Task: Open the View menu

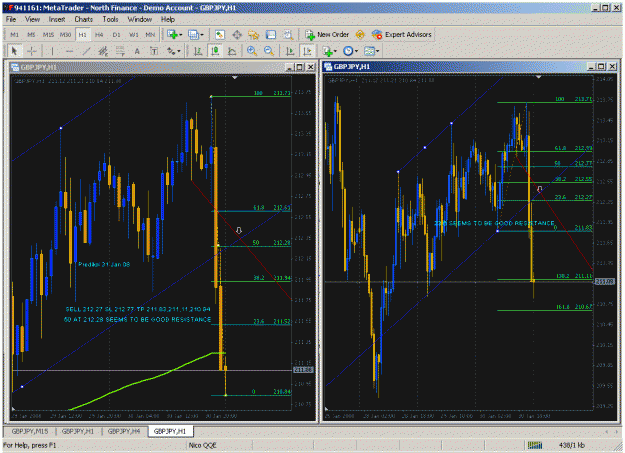Action: tap(32, 19)
